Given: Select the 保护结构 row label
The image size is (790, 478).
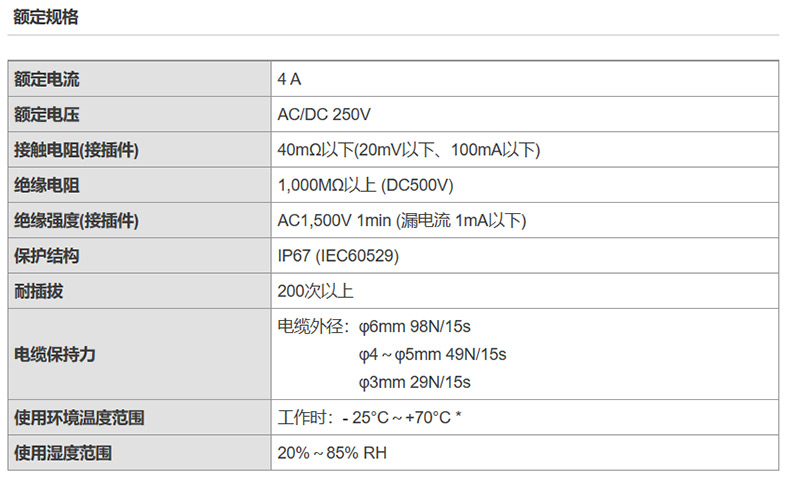Looking at the screenshot, I should point(47,256).
